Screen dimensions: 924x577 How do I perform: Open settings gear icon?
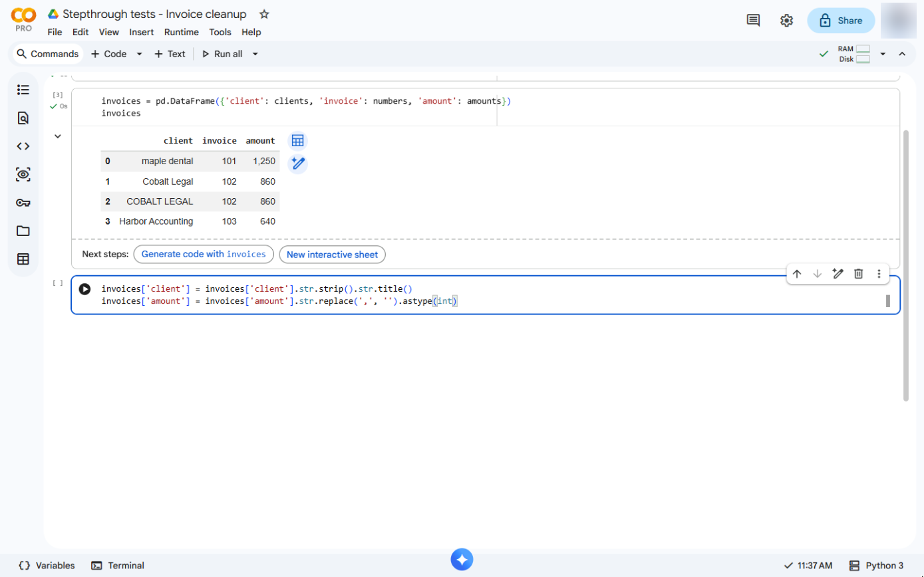point(786,21)
